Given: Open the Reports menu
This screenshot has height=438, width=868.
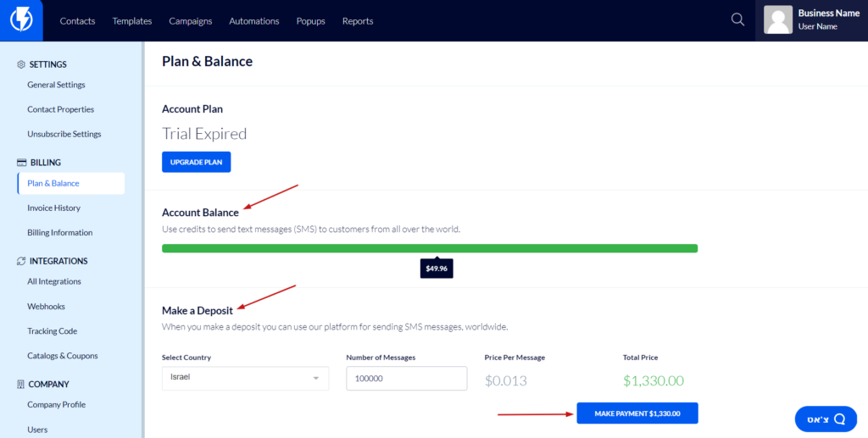Looking at the screenshot, I should (x=358, y=21).
